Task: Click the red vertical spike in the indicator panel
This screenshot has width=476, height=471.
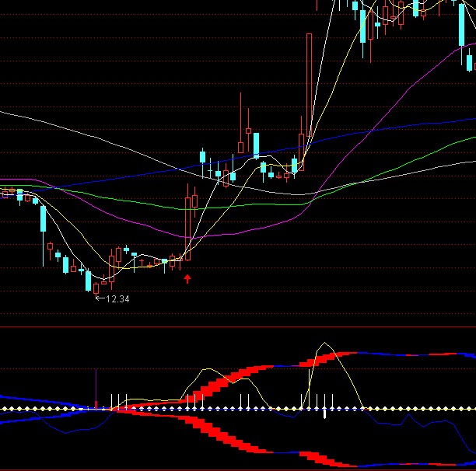Action: click(96, 387)
